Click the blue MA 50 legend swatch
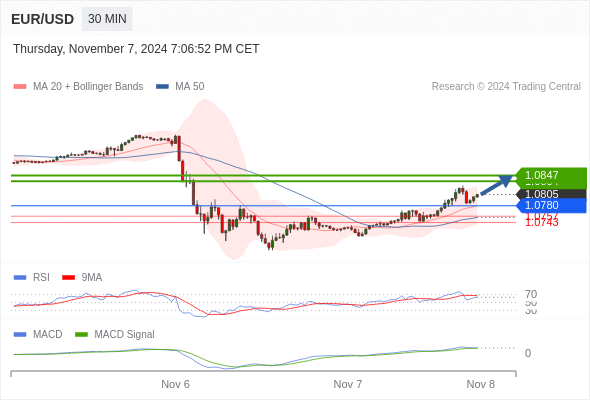The height and width of the screenshot is (400, 590). pos(162,87)
